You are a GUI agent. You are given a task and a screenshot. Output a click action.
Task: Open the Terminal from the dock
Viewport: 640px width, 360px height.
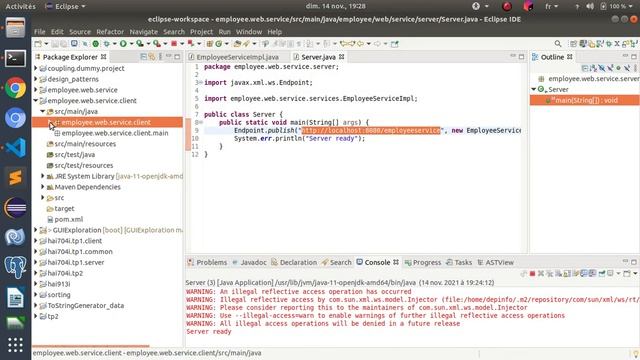[x=16, y=58]
